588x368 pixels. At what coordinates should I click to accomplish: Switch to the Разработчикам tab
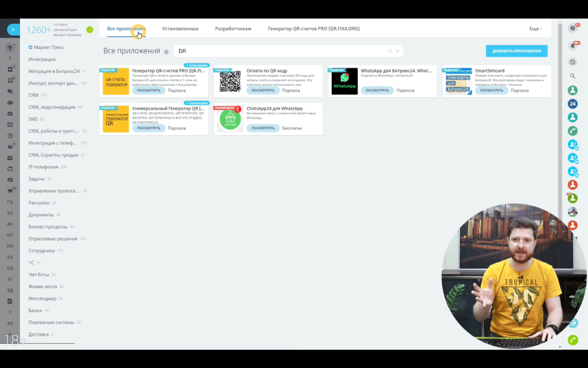pyautogui.click(x=233, y=29)
